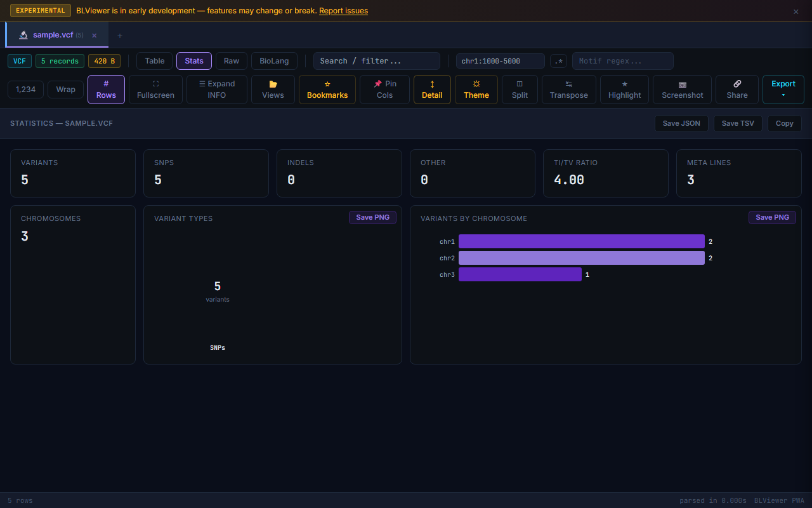
Task: Save statistics as JSON
Action: coord(681,123)
